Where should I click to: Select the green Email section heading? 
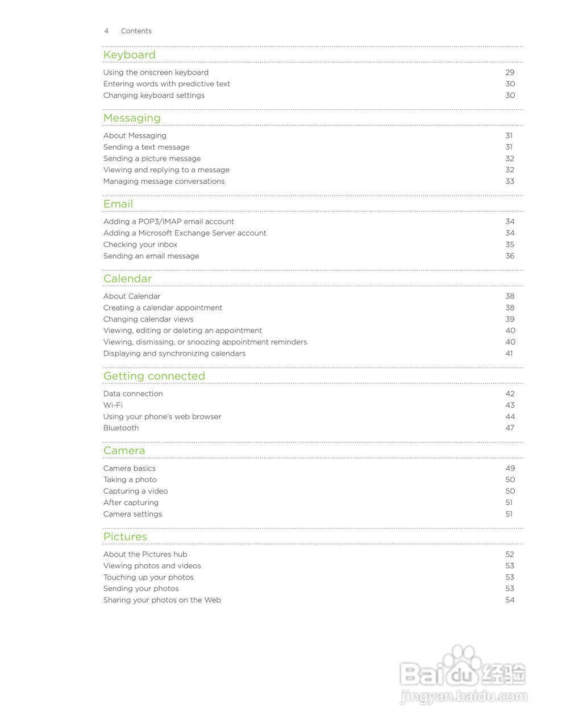coord(118,204)
